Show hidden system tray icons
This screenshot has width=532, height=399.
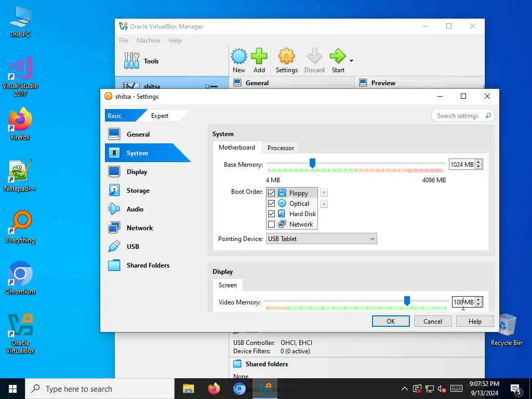coord(404,389)
